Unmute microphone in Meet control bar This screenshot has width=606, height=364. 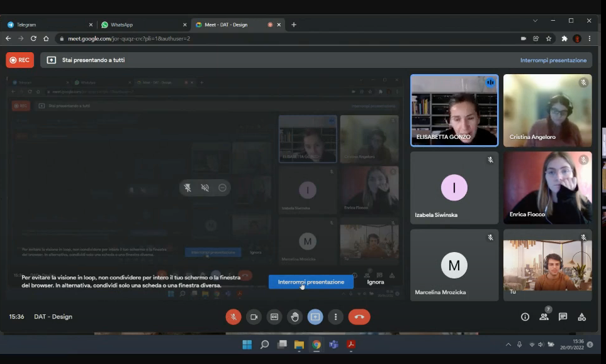coord(233,317)
